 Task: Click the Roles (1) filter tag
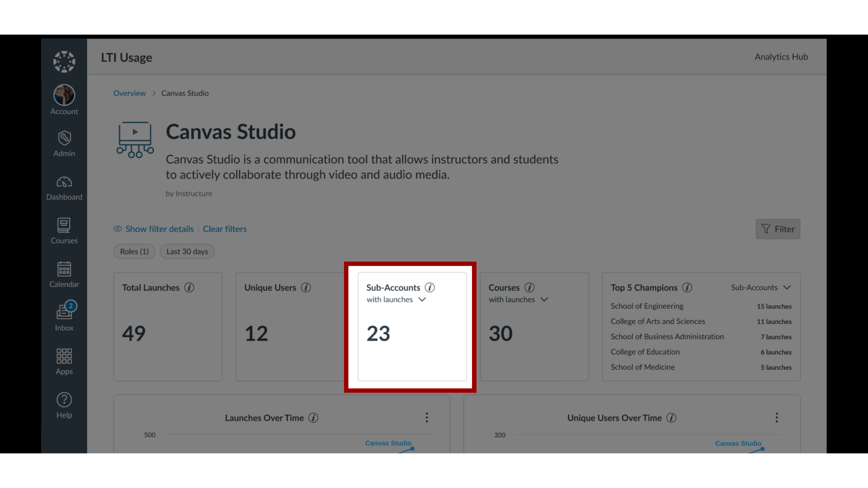[132, 251]
